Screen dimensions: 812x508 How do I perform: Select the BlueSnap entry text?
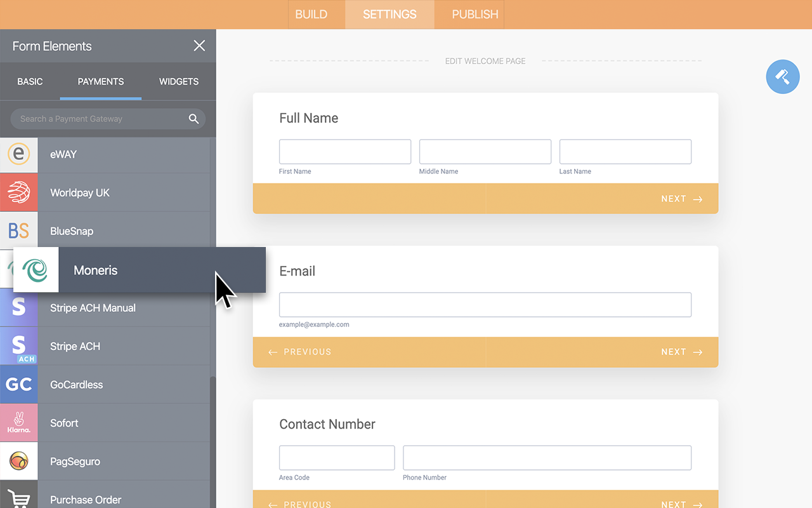click(72, 231)
